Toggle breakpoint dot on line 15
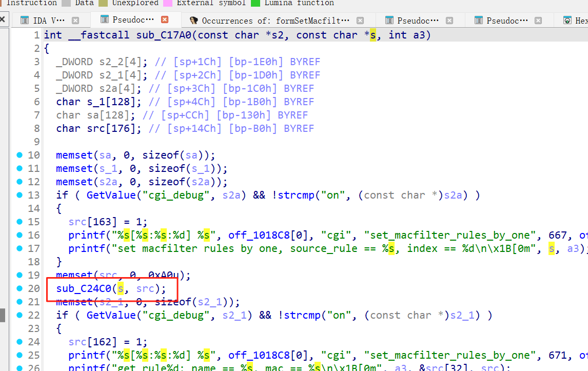 click(x=19, y=221)
